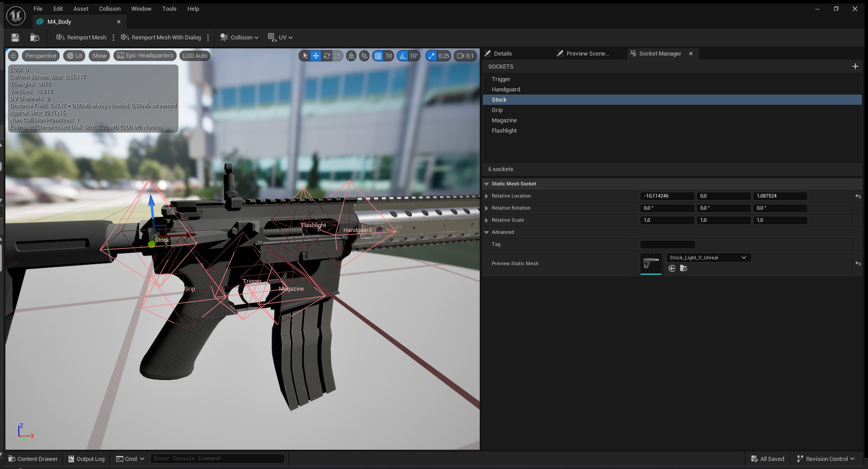Toggle world/local coordinate system icon
This screenshot has height=469, width=868.
352,56
